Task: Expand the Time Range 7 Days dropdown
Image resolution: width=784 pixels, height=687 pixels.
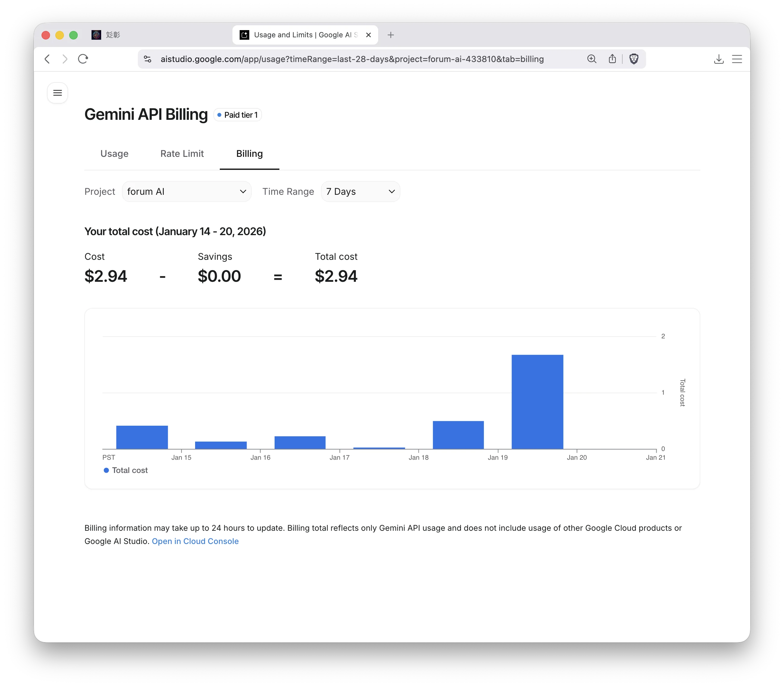Action: [x=360, y=191]
